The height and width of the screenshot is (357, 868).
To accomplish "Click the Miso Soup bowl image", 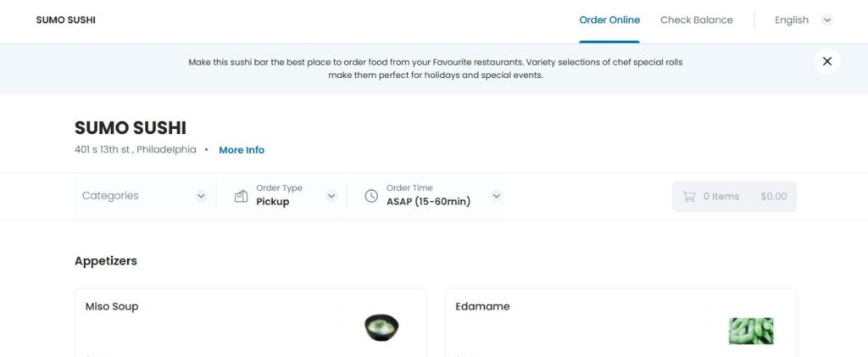I will pyautogui.click(x=381, y=326).
